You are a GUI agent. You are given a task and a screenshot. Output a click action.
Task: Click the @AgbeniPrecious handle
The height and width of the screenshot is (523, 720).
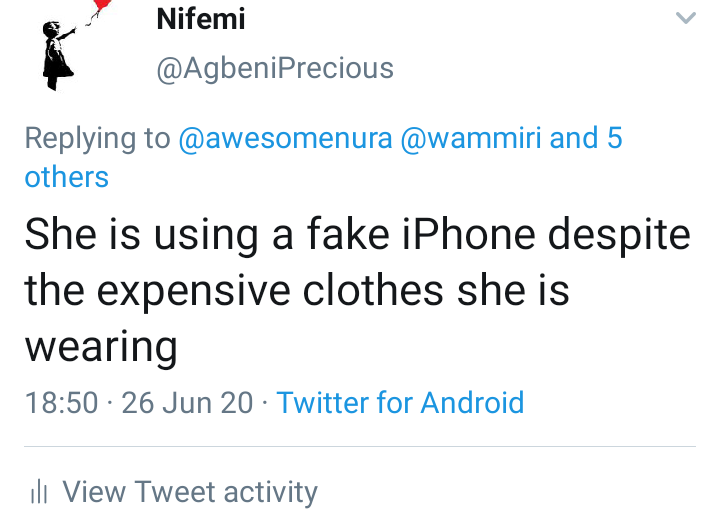(x=275, y=68)
